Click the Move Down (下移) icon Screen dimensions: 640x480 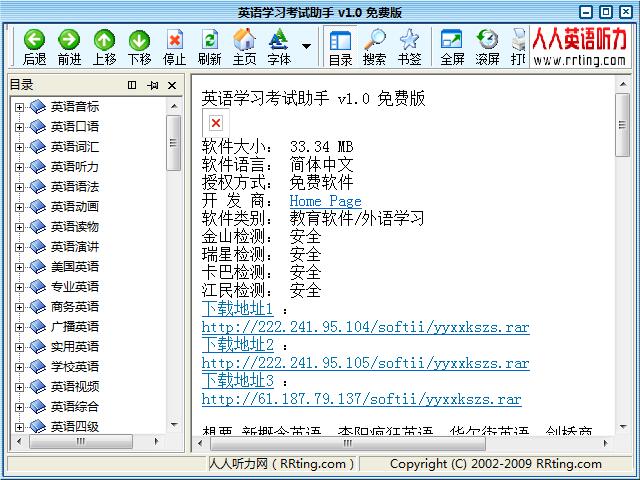(x=139, y=40)
